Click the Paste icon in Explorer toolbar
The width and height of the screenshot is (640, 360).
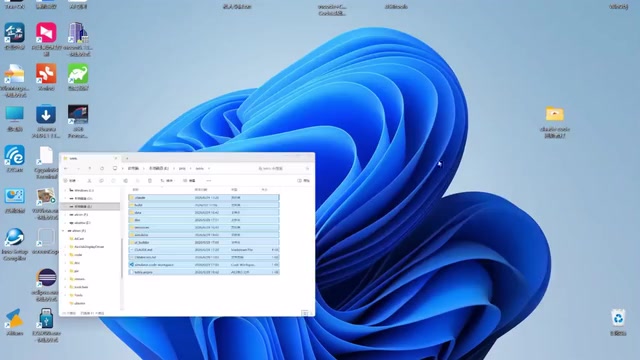113,180
